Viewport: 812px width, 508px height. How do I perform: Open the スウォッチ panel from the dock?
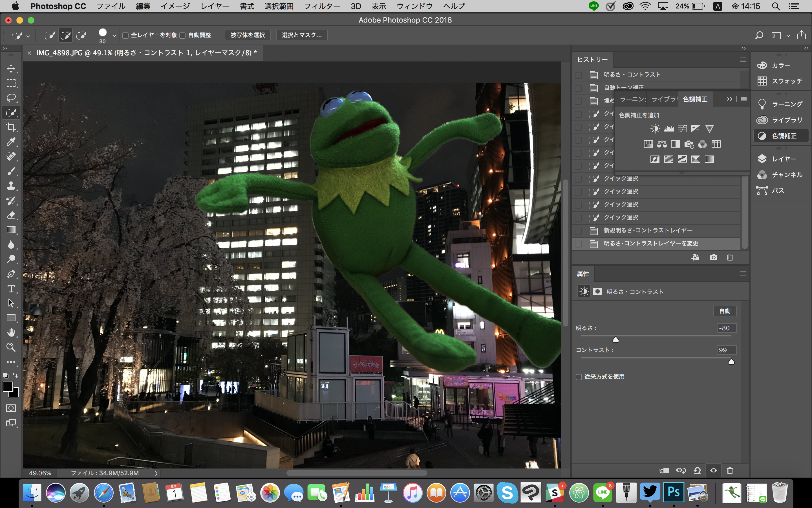pyautogui.click(x=781, y=81)
